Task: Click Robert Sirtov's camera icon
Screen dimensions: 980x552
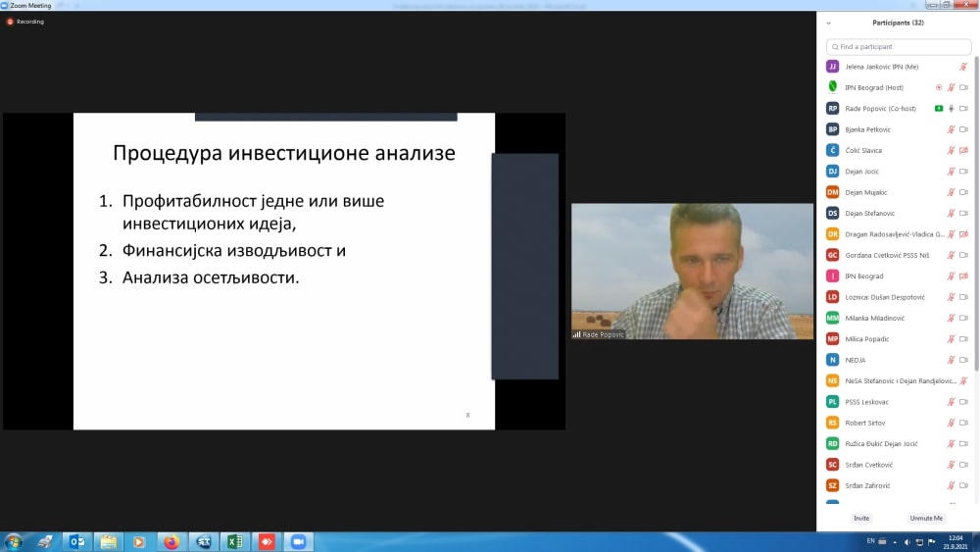Action: (x=963, y=423)
